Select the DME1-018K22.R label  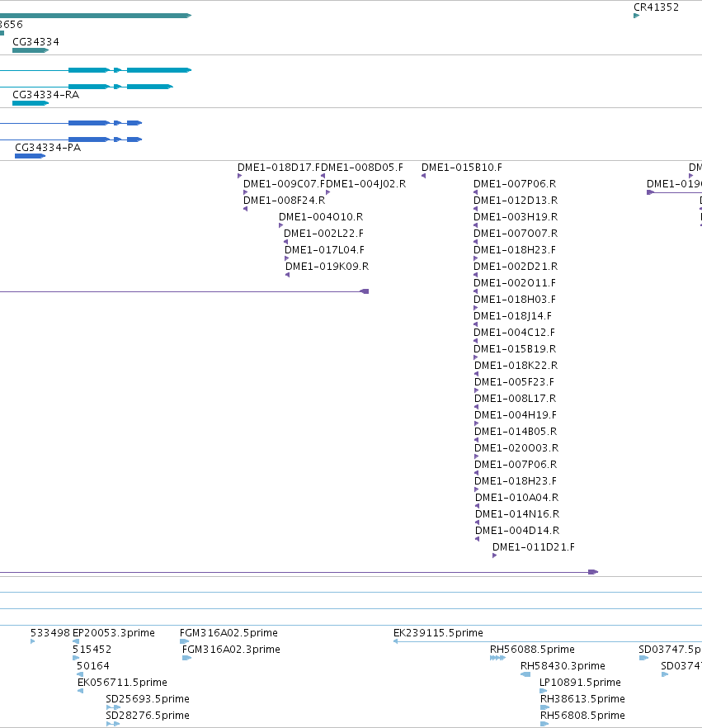click(x=516, y=366)
